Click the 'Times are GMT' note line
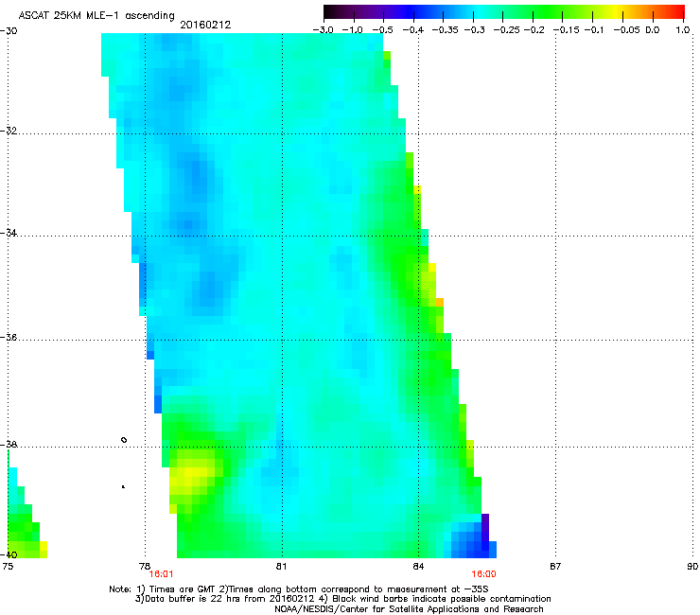 click(299, 589)
